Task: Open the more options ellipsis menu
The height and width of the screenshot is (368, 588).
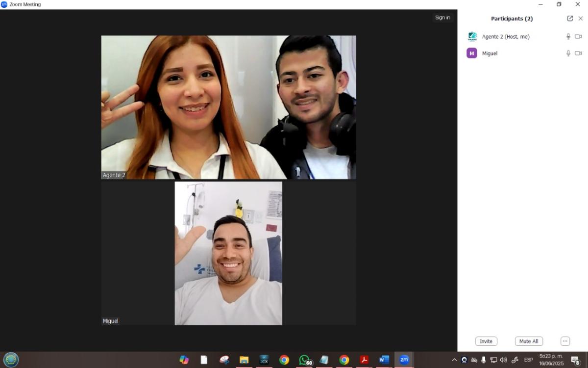Action: click(x=565, y=342)
